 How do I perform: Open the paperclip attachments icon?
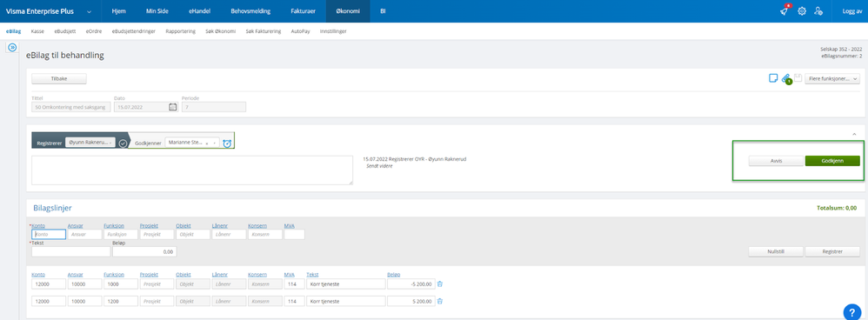coord(785,79)
